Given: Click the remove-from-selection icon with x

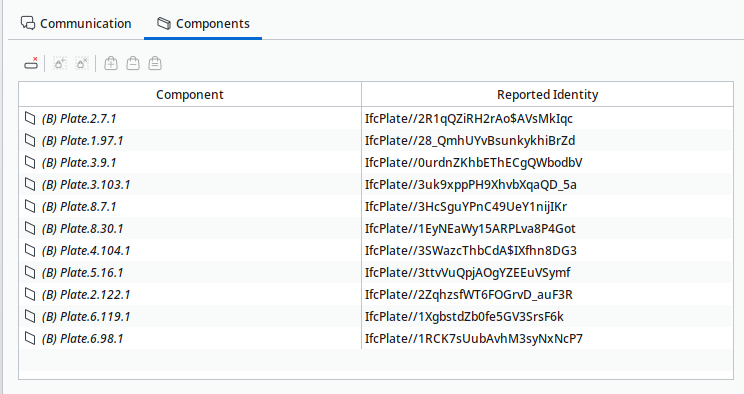Looking at the screenshot, I should (82, 63).
